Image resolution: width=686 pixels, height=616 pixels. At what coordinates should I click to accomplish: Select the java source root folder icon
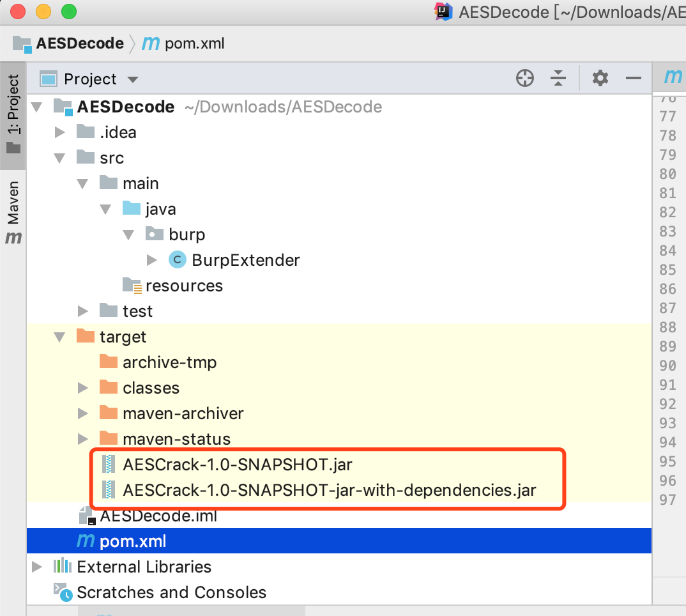pos(131,208)
